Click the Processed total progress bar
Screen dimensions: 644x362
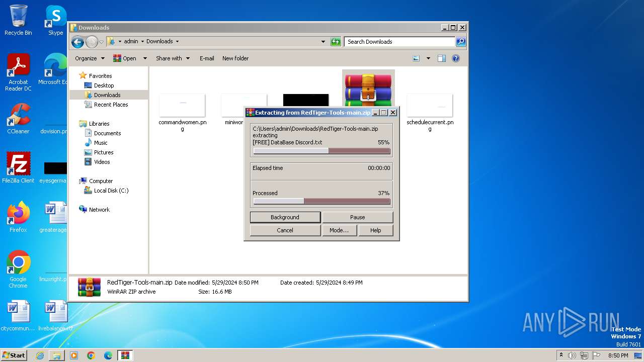tap(322, 201)
